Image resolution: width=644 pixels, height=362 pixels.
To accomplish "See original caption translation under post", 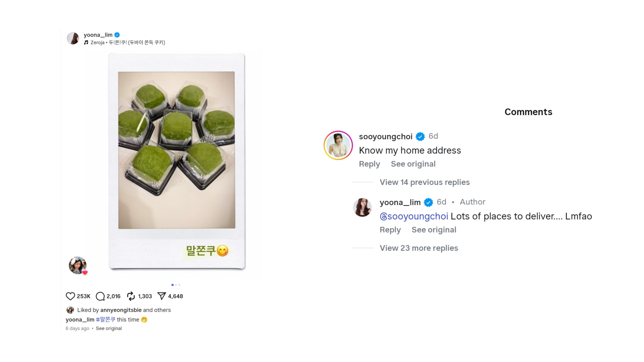I will click(109, 328).
